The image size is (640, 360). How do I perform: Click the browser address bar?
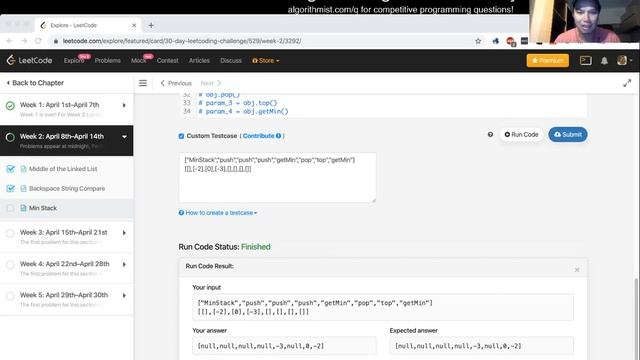(261, 41)
